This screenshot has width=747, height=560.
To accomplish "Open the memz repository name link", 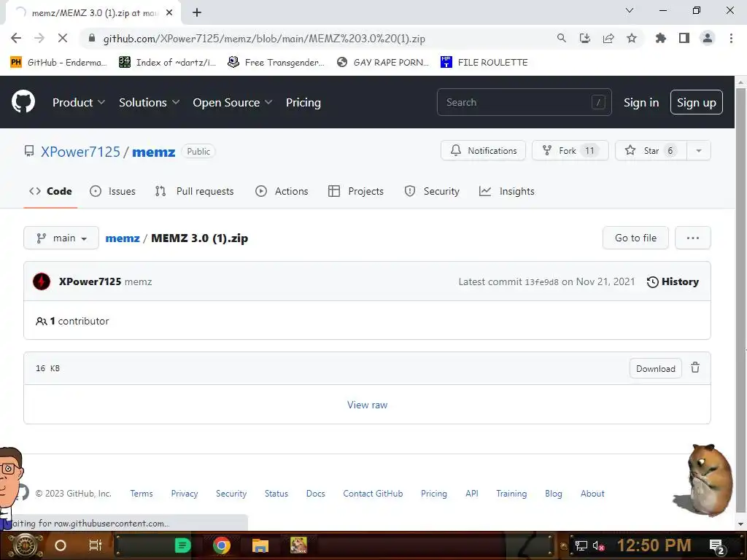I will [x=153, y=152].
